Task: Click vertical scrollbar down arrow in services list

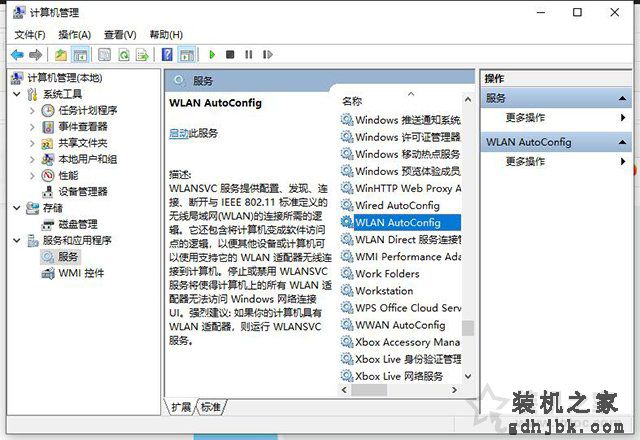Action: click(468, 376)
